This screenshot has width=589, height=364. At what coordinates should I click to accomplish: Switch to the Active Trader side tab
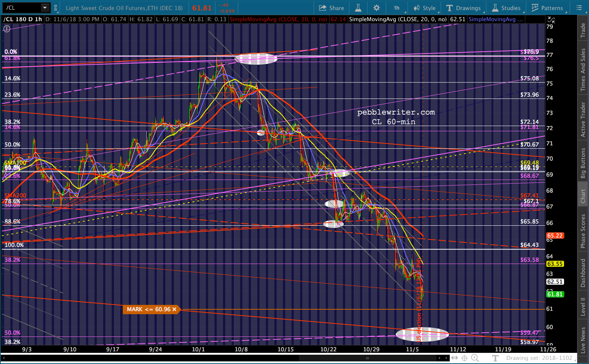point(583,119)
